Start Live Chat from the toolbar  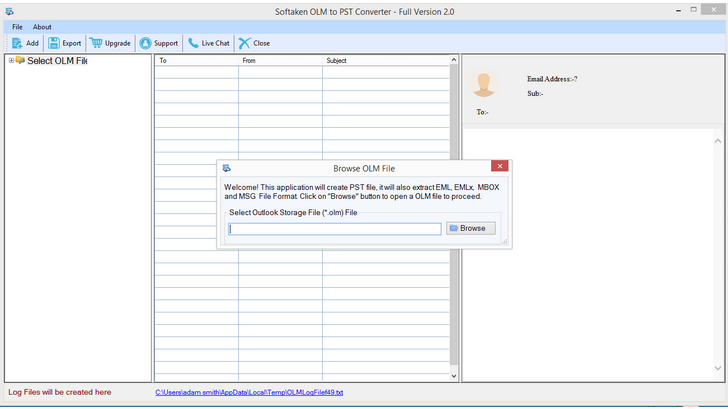pyautogui.click(x=209, y=43)
